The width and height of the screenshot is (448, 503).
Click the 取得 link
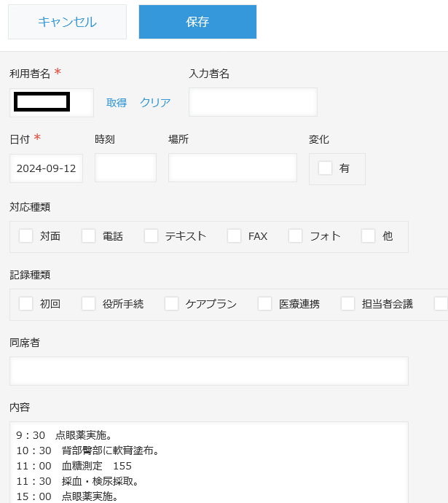(117, 103)
